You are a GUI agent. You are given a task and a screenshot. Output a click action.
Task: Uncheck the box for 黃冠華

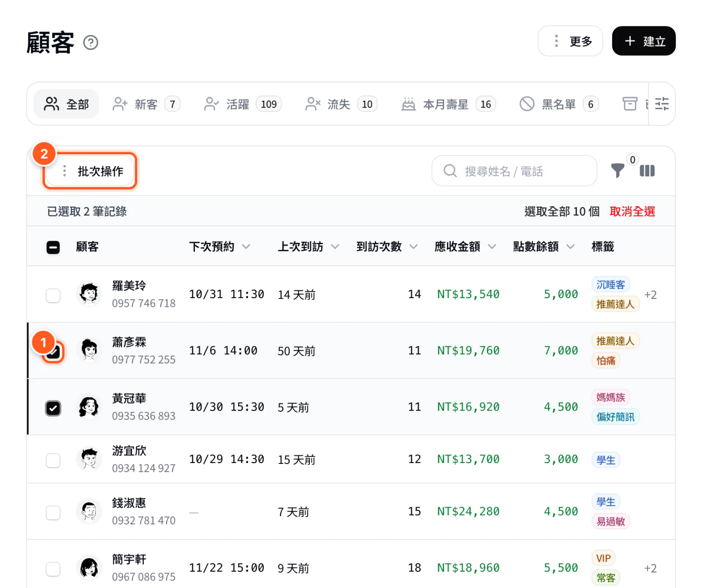pyautogui.click(x=53, y=408)
